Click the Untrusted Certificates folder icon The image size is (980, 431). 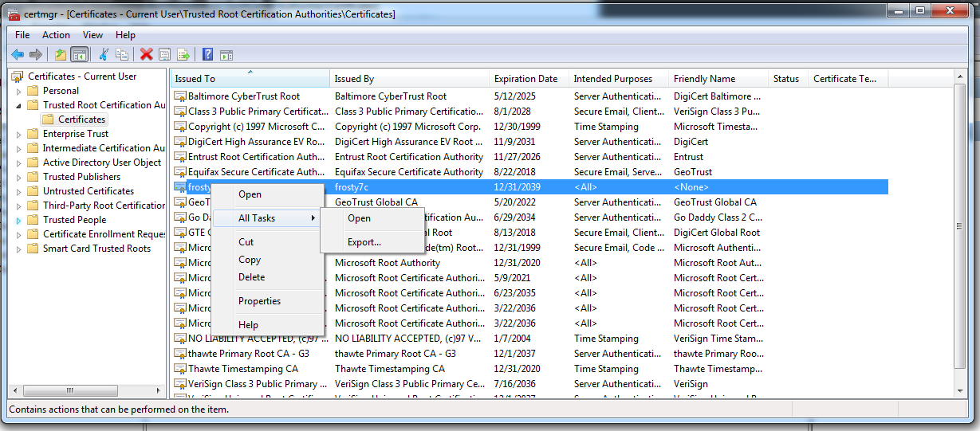coord(33,191)
